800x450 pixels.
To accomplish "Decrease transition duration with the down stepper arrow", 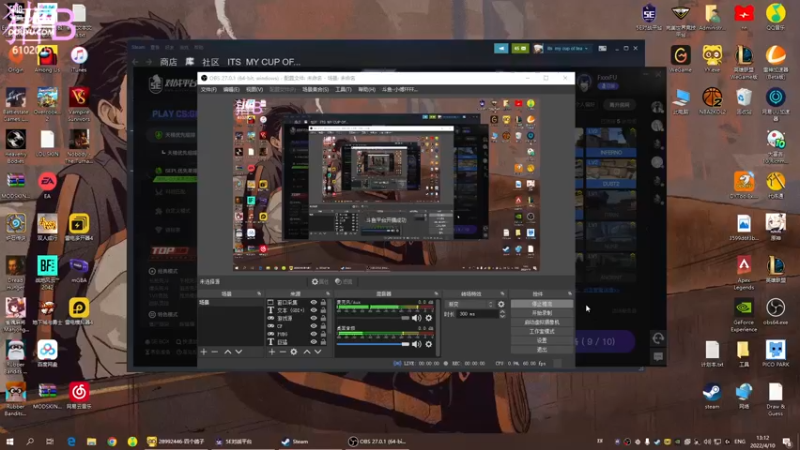I will [502, 316].
